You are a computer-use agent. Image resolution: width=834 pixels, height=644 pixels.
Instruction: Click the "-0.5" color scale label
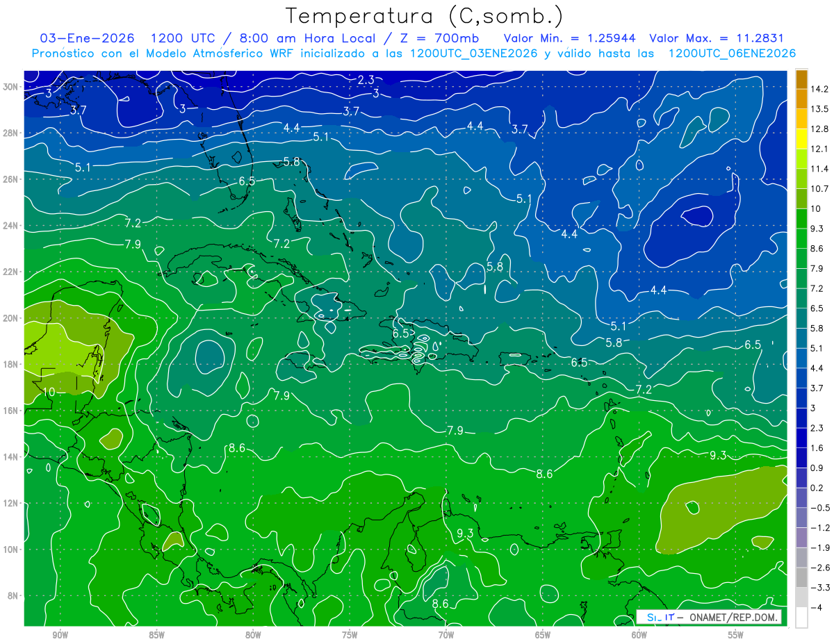[820, 508]
